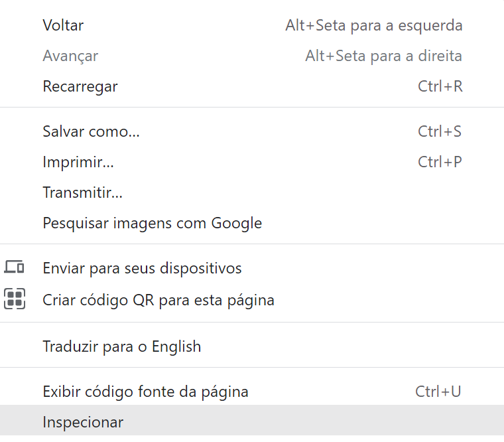Screen dimensions: 504x442
Task: Click the QR code icon
Action: [x=15, y=299]
